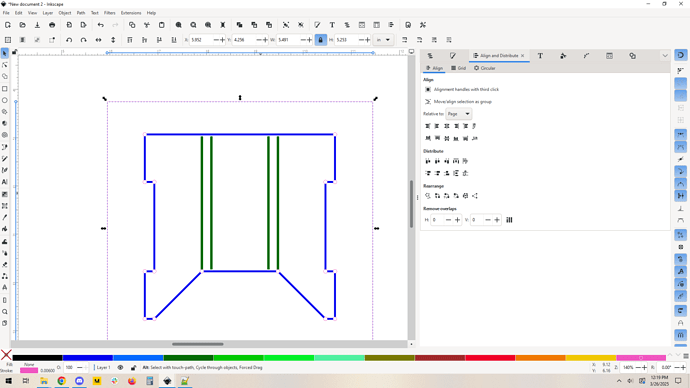The image size is (690, 388).
Task: Open the Layer 1 selector
Action: click(103, 368)
